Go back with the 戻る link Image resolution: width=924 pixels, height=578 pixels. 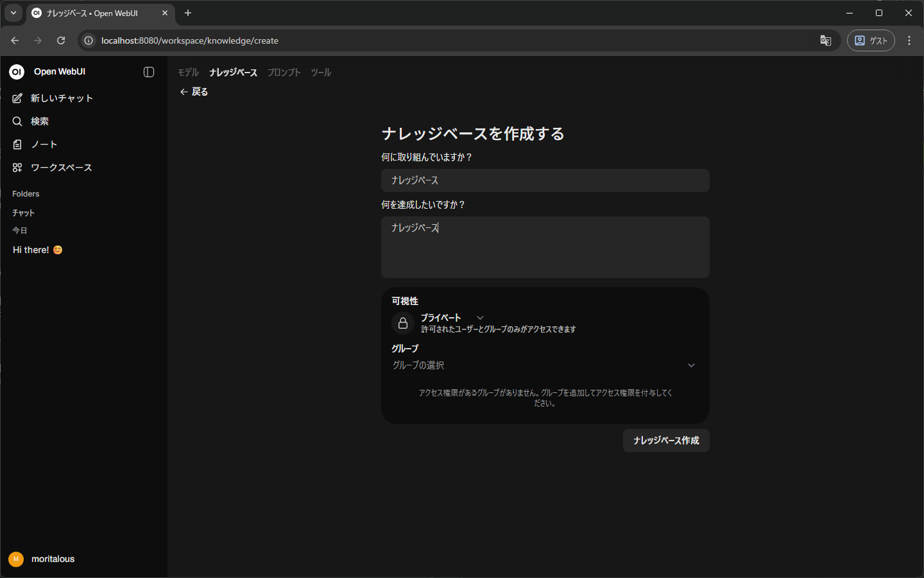194,92
